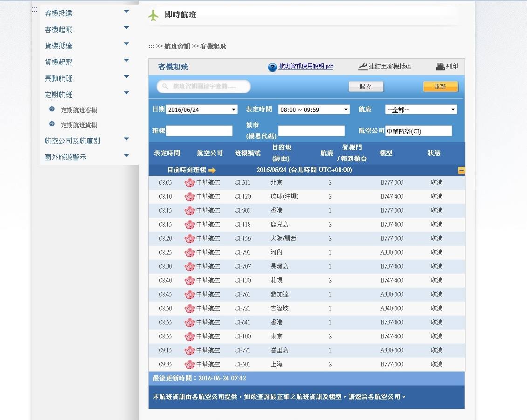
Task: Click China Airlines logo on CI-707 row
Action: coord(190,267)
